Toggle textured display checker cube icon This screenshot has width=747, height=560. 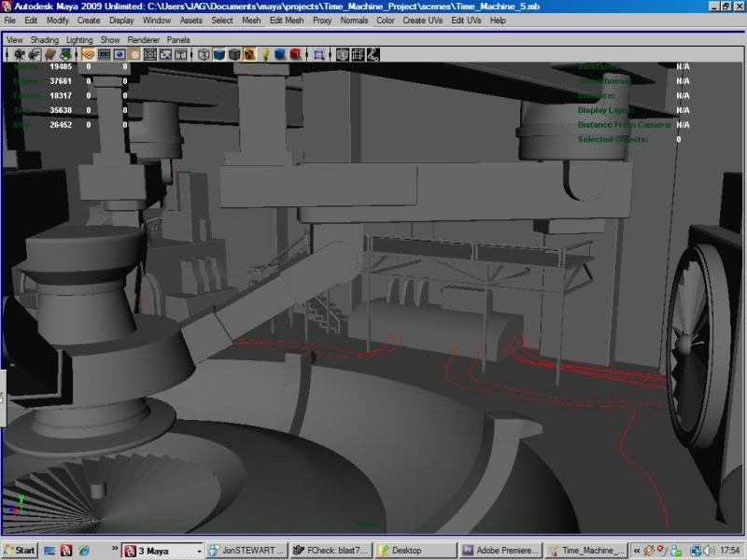249,54
